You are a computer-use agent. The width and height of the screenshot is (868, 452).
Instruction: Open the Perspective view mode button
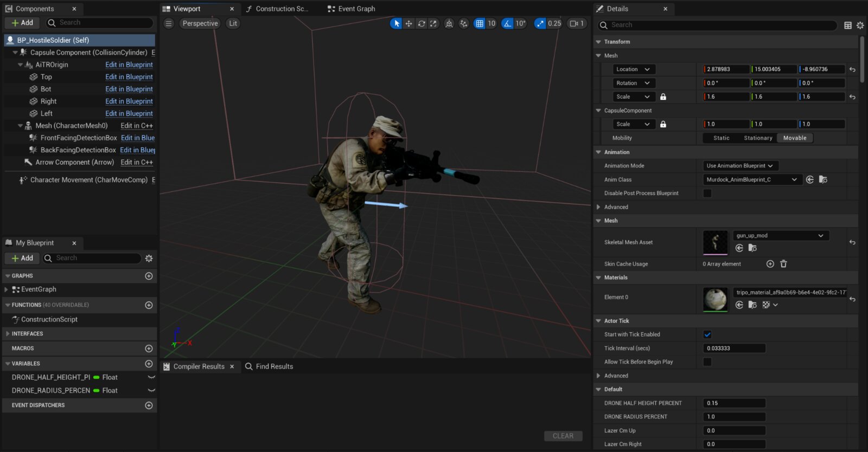[x=200, y=23]
